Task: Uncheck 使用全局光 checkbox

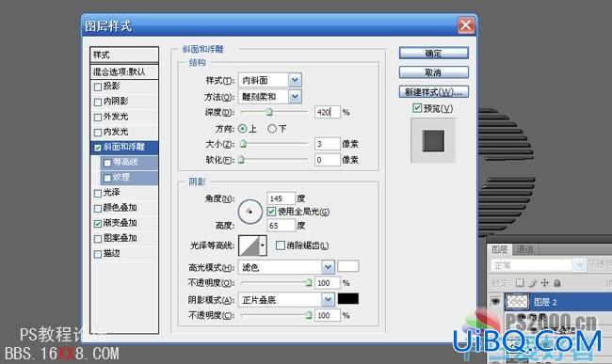Action: [271, 212]
